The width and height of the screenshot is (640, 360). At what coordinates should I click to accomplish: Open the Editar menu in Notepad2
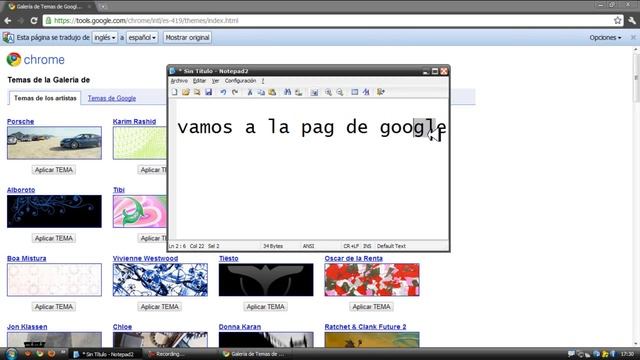tap(199, 81)
